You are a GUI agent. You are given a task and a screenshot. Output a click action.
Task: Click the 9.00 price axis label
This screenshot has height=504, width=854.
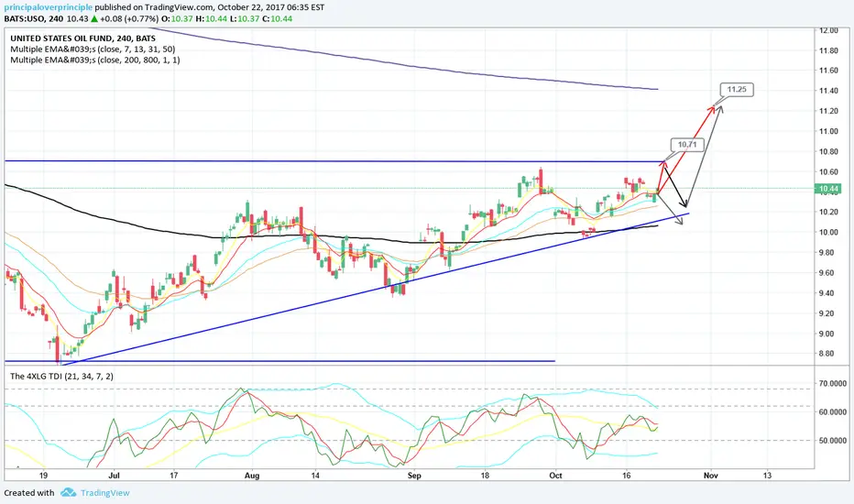click(x=828, y=334)
